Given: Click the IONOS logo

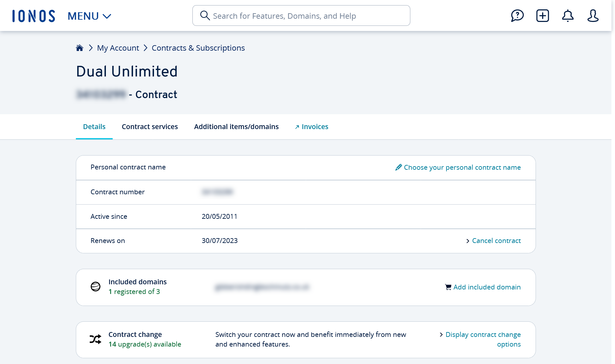Looking at the screenshot, I should [34, 16].
